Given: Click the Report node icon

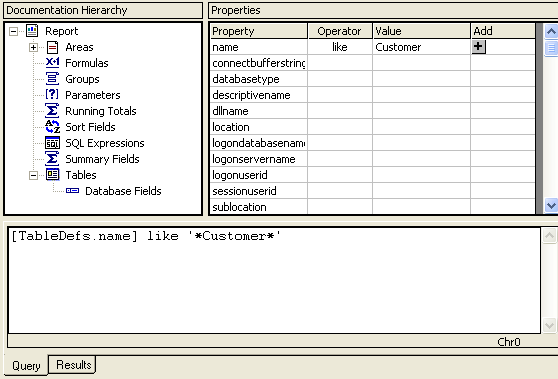Looking at the screenshot, I should (x=32, y=31).
